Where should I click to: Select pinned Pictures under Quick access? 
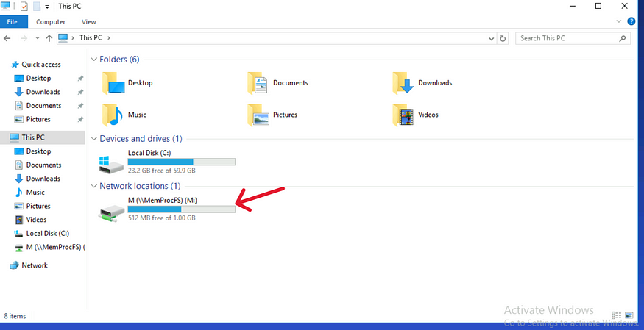(38, 119)
